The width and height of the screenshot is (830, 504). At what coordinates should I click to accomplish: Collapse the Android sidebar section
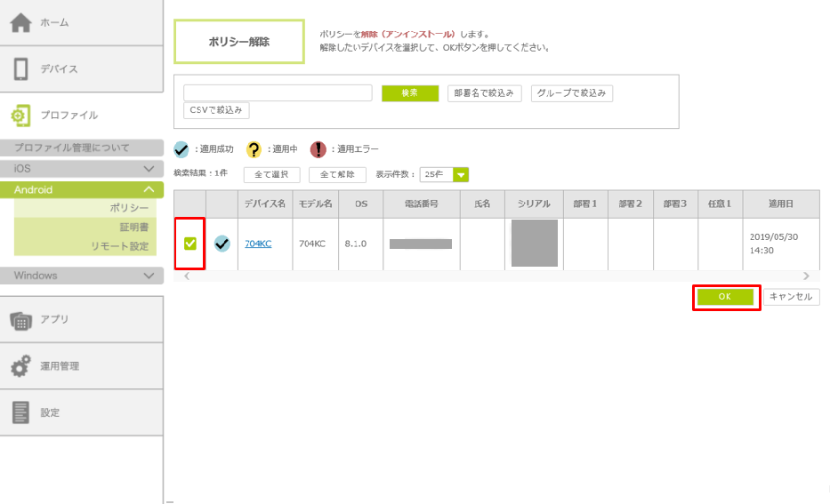pos(82,189)
